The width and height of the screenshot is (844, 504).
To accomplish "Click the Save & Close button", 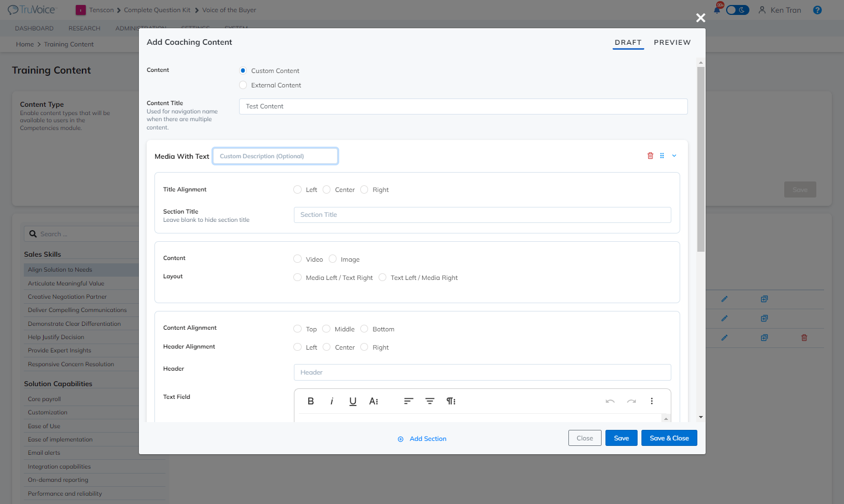I will tap(669, 438).
